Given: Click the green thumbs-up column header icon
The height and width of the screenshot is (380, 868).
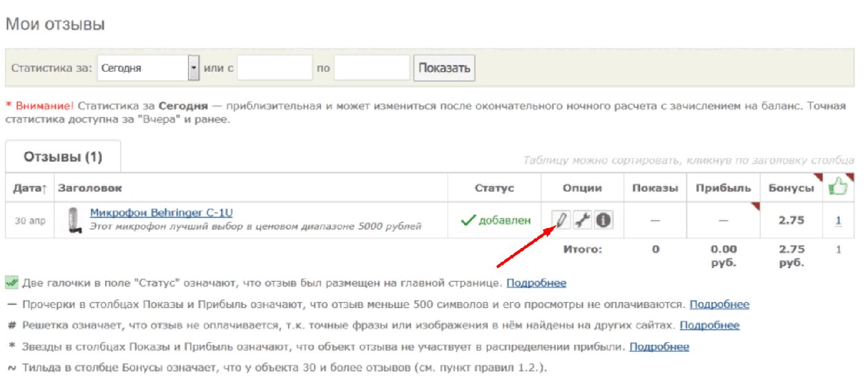Looking at the screenshot, I should (838, 187).
